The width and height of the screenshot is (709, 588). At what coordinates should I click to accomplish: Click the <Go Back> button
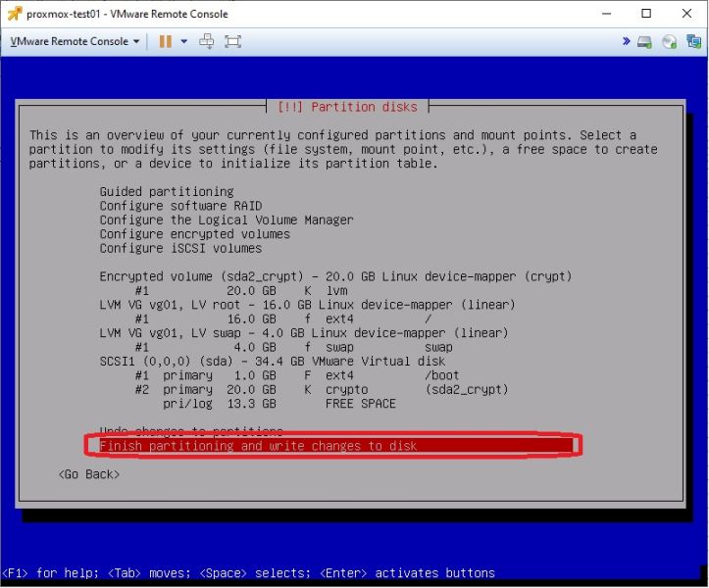tap(89, 474)
